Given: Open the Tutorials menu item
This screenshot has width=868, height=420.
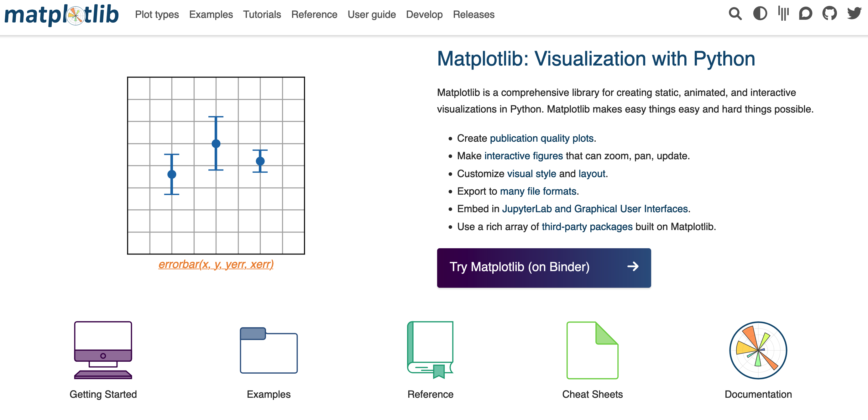Looking at the screenshot, I should [x=262, y=14].
